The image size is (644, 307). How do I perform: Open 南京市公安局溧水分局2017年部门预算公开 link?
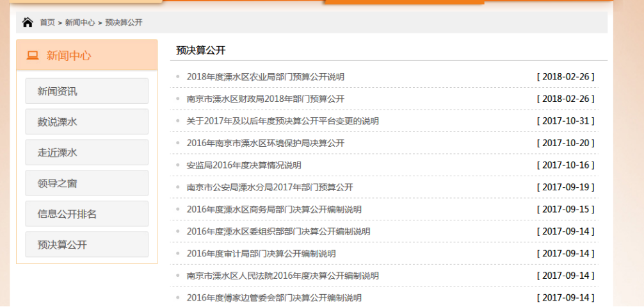click(270, 187)
